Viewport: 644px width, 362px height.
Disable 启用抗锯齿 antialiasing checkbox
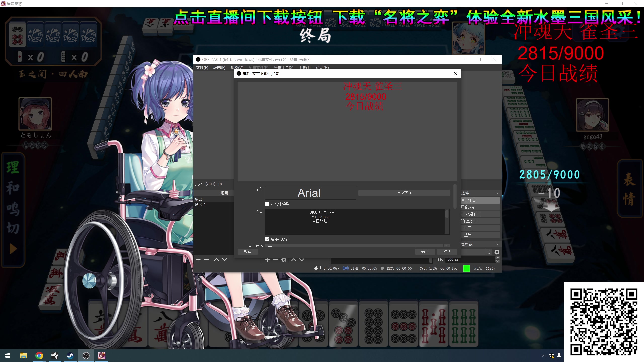coord(267,239)
